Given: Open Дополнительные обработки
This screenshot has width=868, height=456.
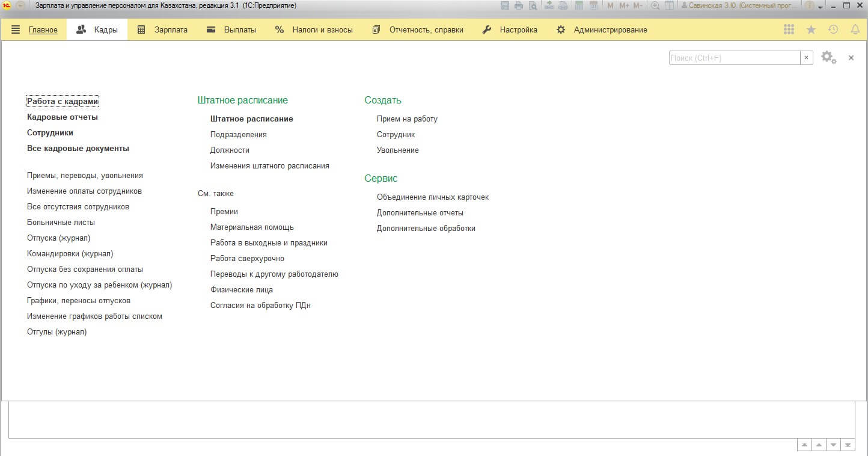Looking at the screenshot, I should tap(426, 229).
